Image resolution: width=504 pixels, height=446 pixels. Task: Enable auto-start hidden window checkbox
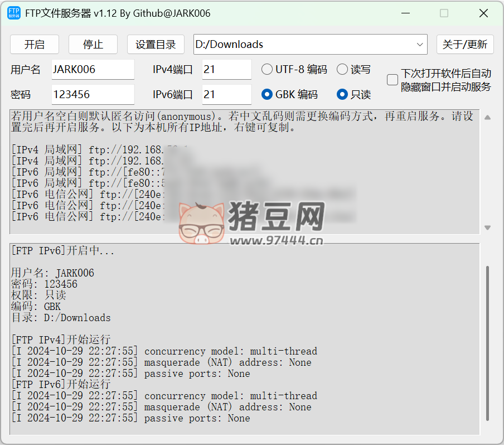[x=392, y=80]
